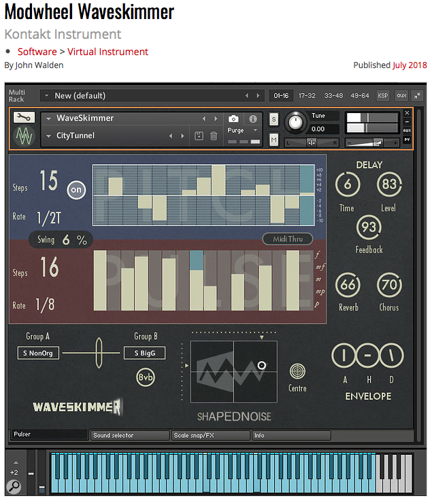Click the pitch Steps value 15
The width and height of the screenshot is (432, 504).
pyautogui.click(x=49, y=180)
